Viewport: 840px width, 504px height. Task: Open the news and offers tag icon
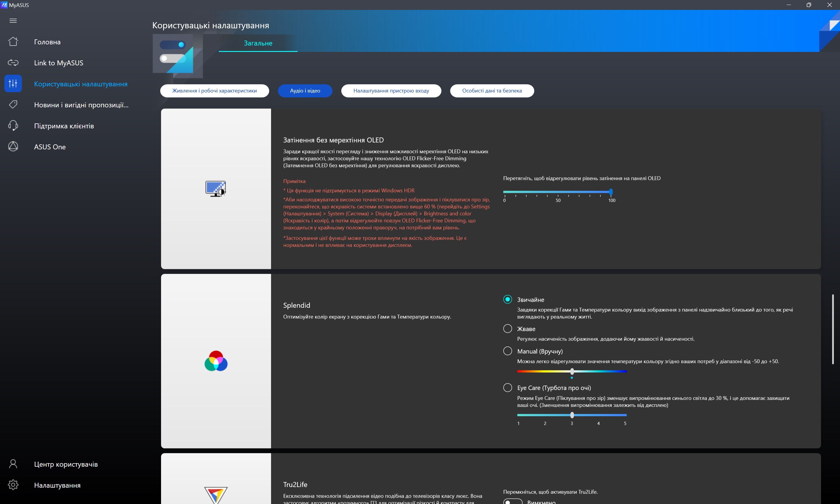13,104
